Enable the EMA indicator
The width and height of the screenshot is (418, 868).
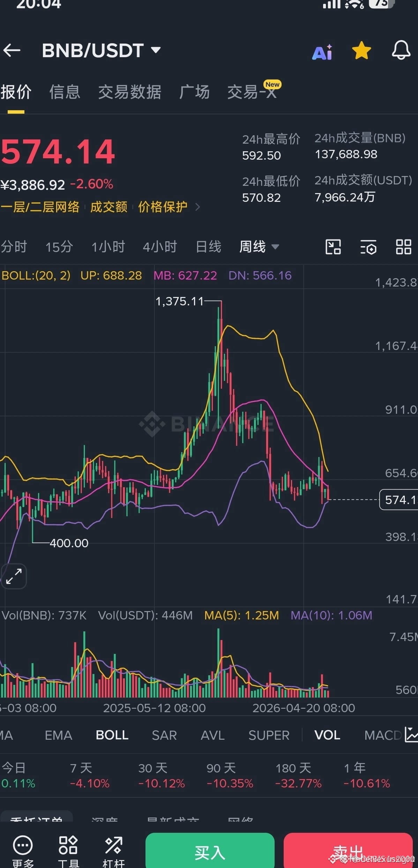59,735
